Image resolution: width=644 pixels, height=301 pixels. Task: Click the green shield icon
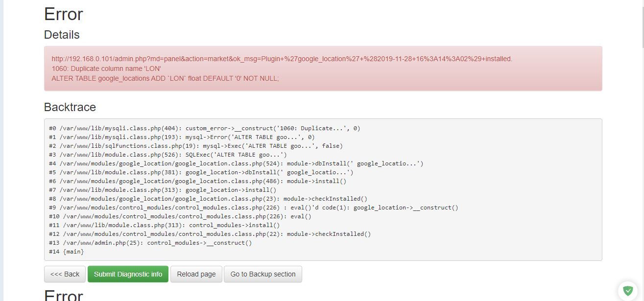point(628,291)
